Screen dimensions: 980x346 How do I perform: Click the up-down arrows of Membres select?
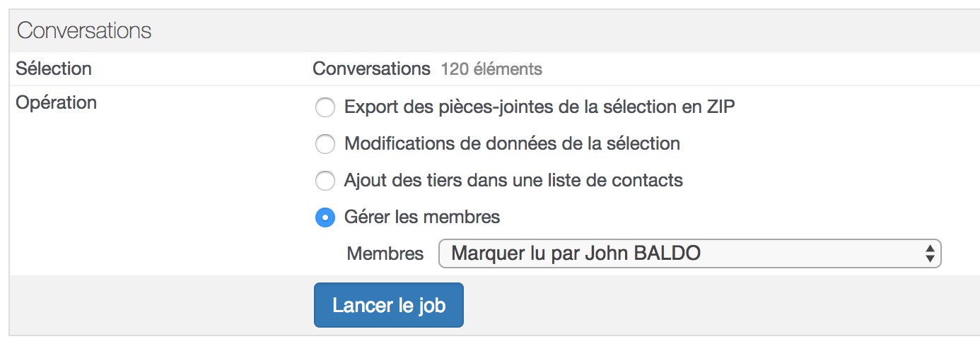[930, 253]
